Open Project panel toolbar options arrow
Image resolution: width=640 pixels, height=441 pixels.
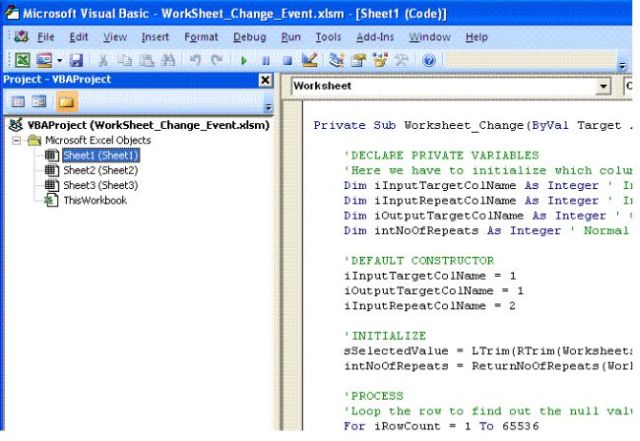[268, 107]
